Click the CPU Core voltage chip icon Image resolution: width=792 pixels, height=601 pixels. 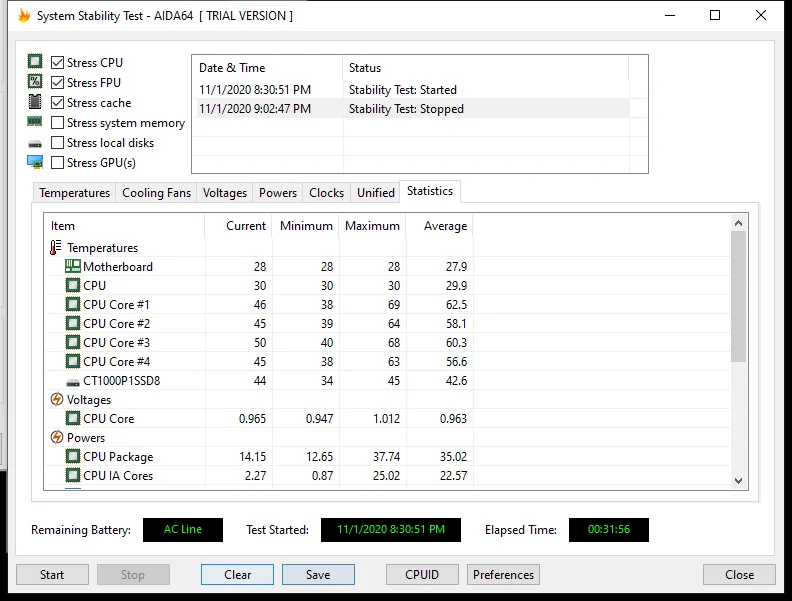pyautogui.click(x=73, y=419)
